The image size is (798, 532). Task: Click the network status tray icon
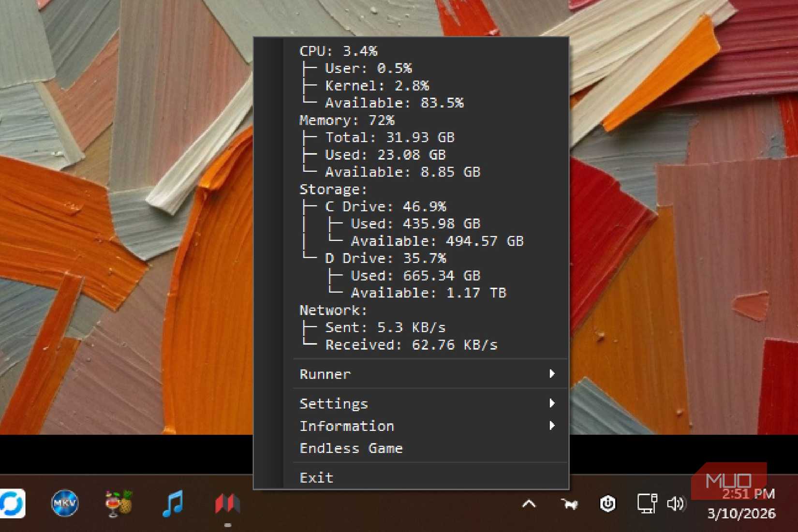pos(647,503)
